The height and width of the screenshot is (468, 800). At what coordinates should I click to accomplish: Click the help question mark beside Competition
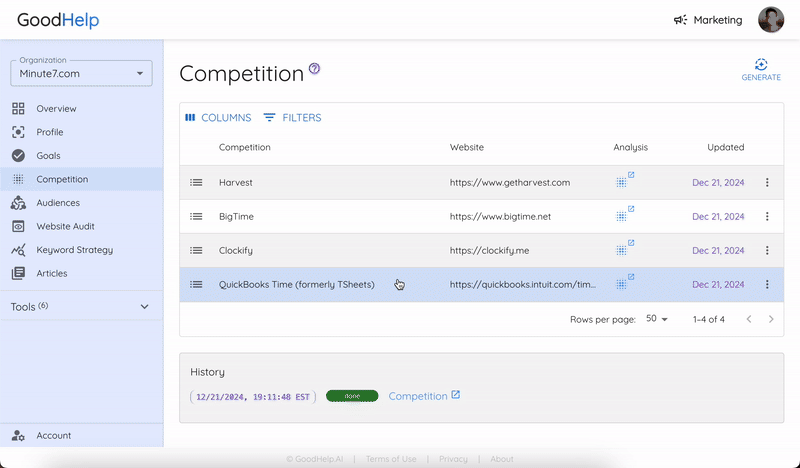point(315,68)
